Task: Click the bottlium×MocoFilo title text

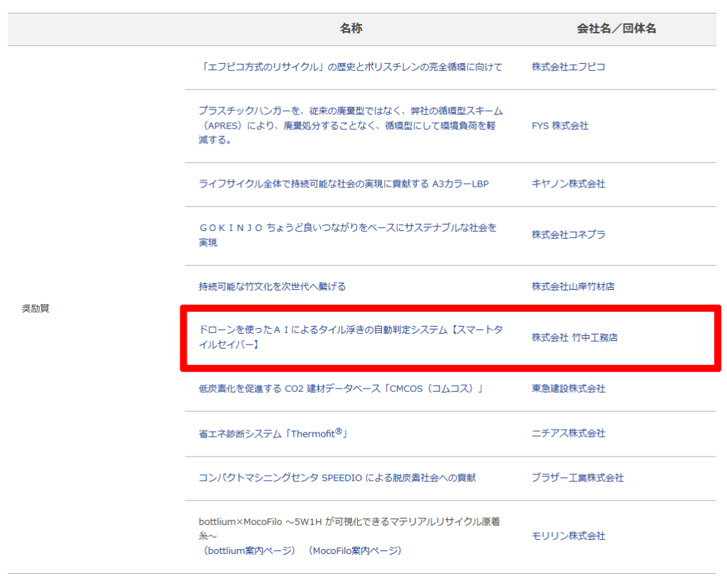Action: tap(349, 528)
